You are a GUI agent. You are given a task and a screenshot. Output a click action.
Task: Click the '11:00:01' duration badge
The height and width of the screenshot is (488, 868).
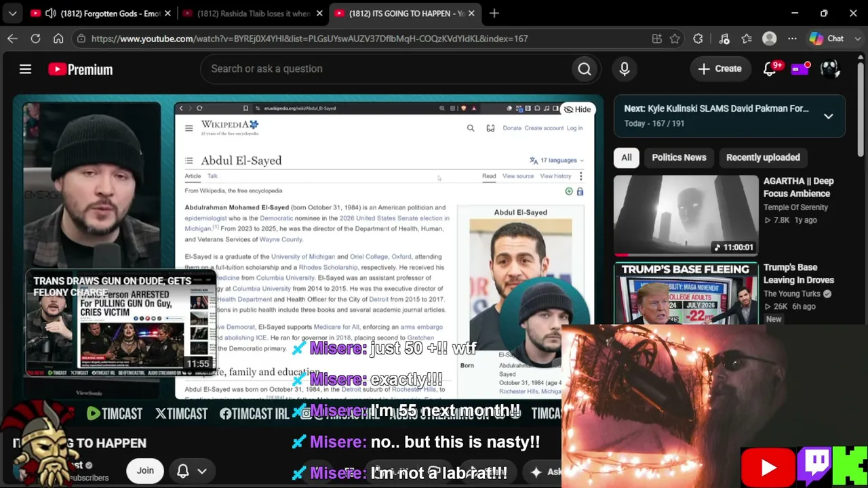(x=734, y=247)
